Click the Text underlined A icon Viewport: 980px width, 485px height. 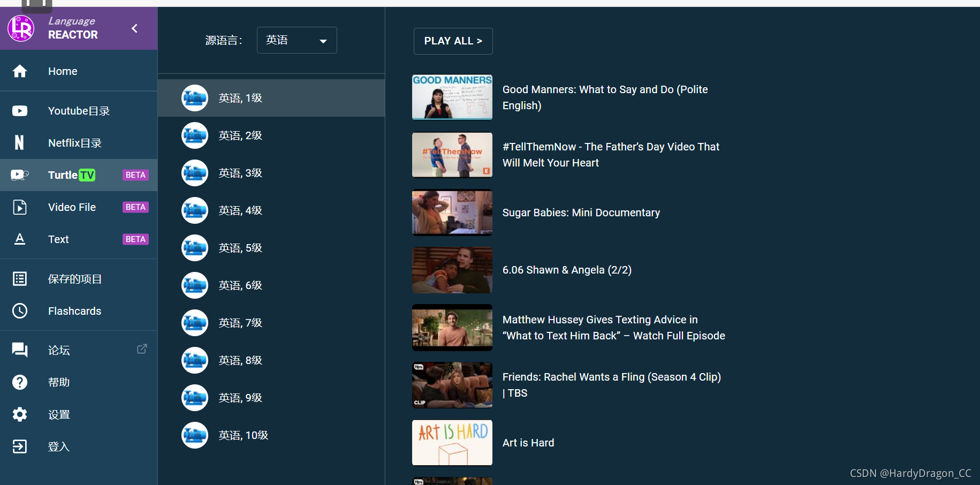tap(20, 239)
